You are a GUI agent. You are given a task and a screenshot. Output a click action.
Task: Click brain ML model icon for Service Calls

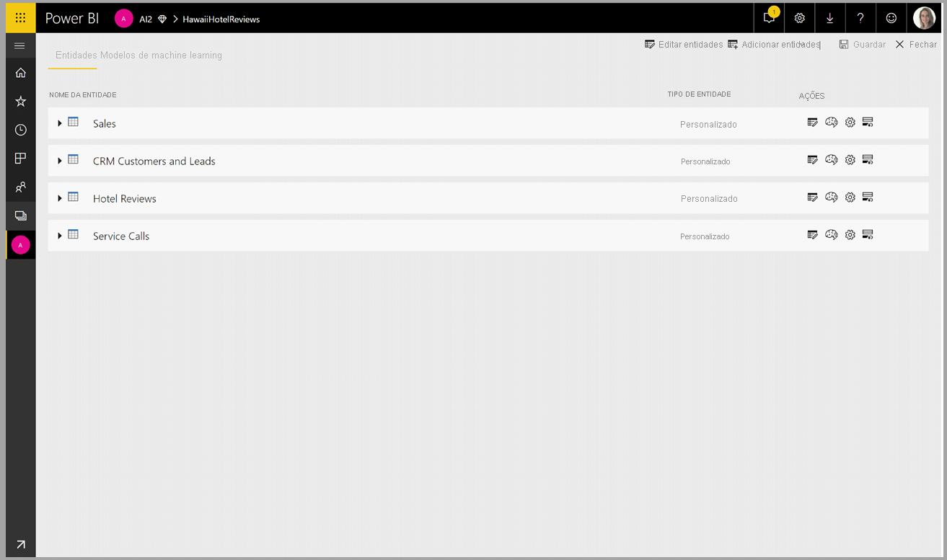(832, 235)
